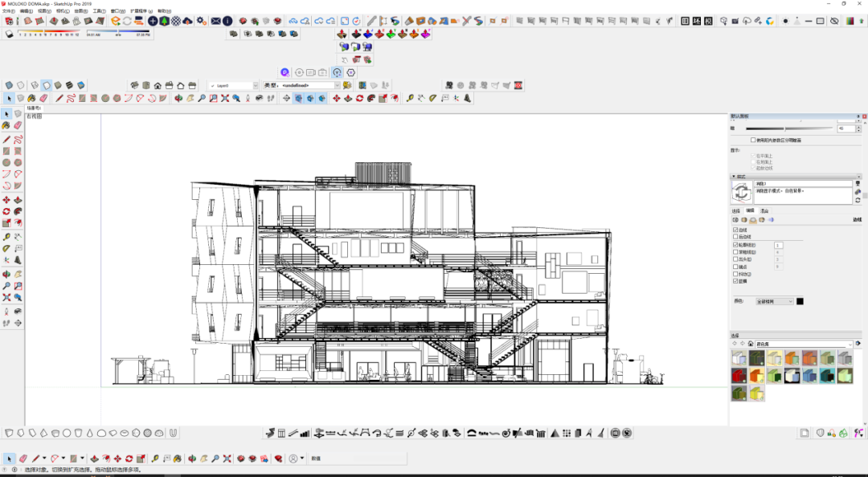The height and width of the screenshot is (477, 868).
Task: Open the materials library dropdown list
Action: pos(804,344)
